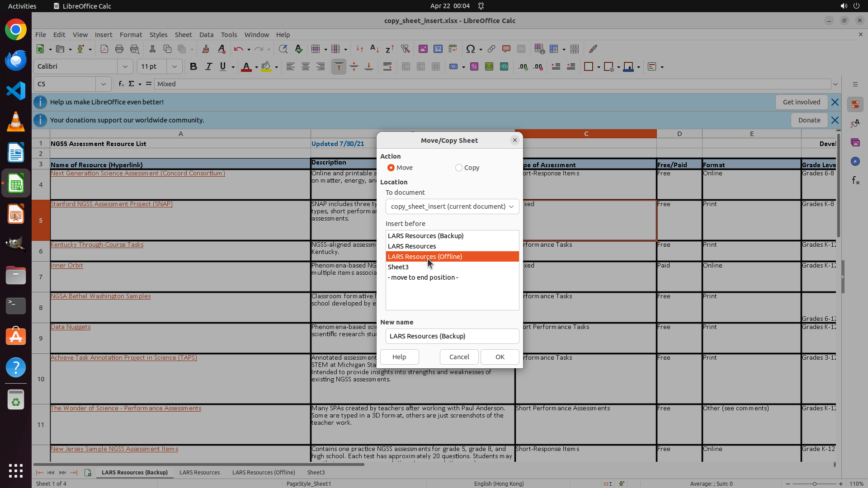The height and width of the screenshot is (488, 868).
Task: Select Sheet3 in Insert before list
Action: 398,267
